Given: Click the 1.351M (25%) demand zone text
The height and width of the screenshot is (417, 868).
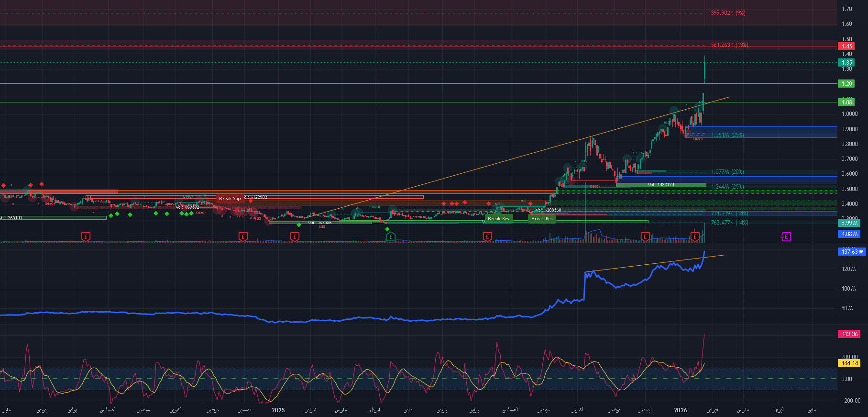Looking at the screenshot, I should pos(727,135).
